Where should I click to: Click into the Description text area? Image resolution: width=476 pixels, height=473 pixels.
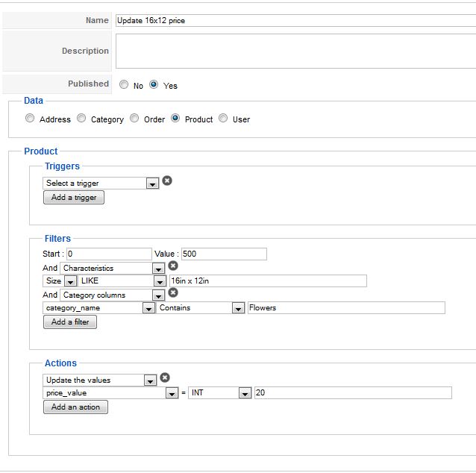[x=295, y=51]
